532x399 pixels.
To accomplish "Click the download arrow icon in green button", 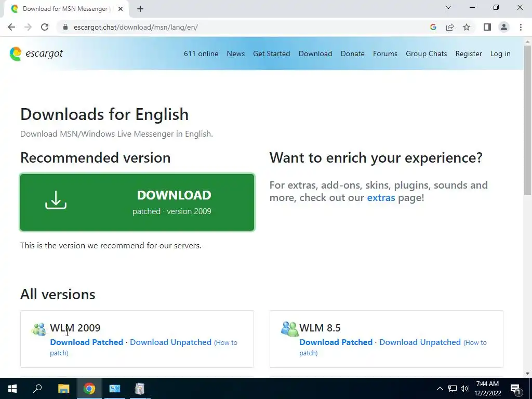I will point(56,200).
